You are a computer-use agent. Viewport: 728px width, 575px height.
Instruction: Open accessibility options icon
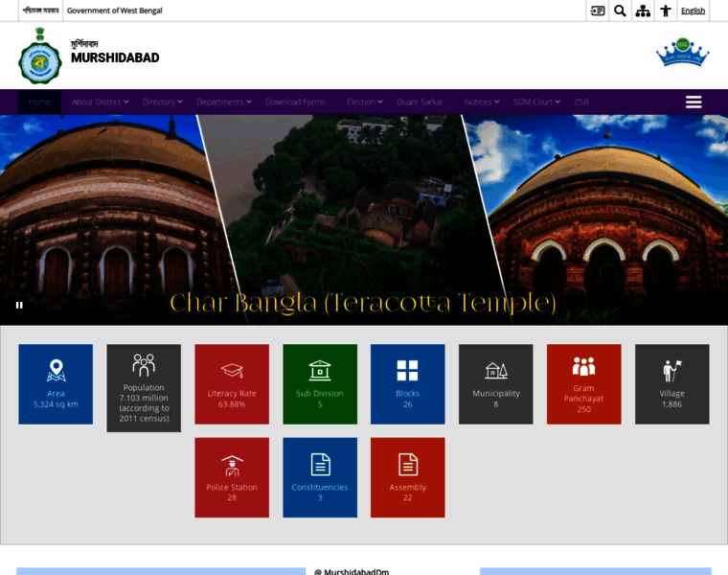(x=666, y=11)
